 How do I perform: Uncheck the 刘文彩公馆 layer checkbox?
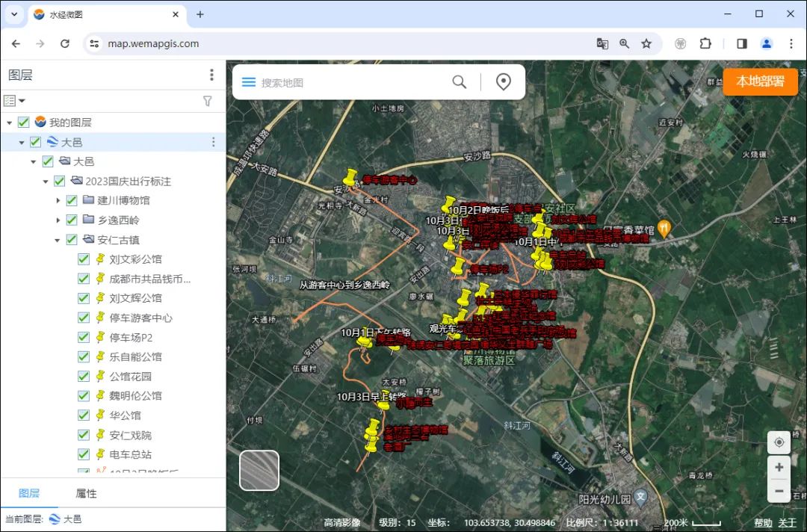(84, 259)
